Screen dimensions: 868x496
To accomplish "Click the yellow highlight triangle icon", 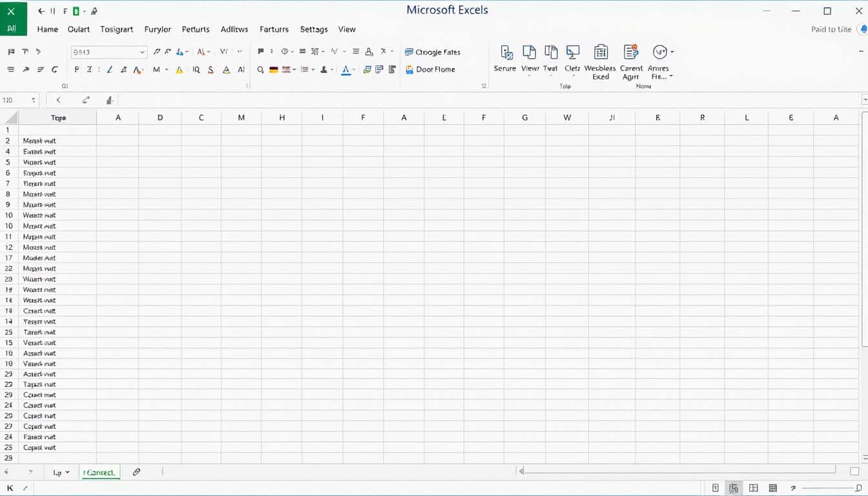I will pyautogui.click(x=179, y=70).
